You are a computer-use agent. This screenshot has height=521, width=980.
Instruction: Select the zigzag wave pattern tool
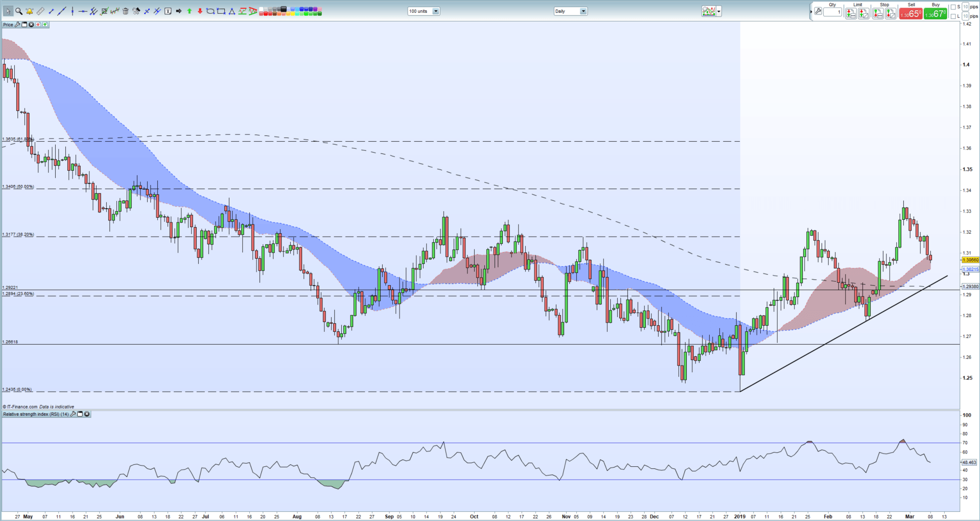pyautogui.click(x=242, y=11)
